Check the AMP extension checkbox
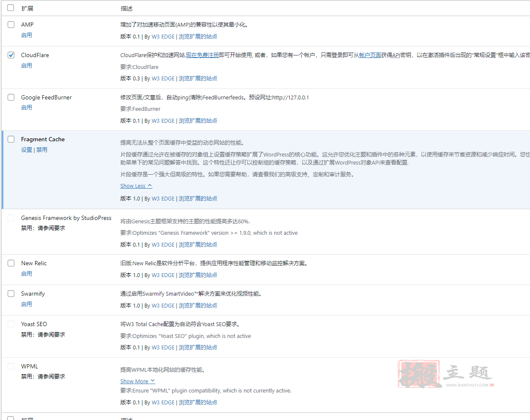The width and height of the screenshot is (530, 420). [11, 25]
